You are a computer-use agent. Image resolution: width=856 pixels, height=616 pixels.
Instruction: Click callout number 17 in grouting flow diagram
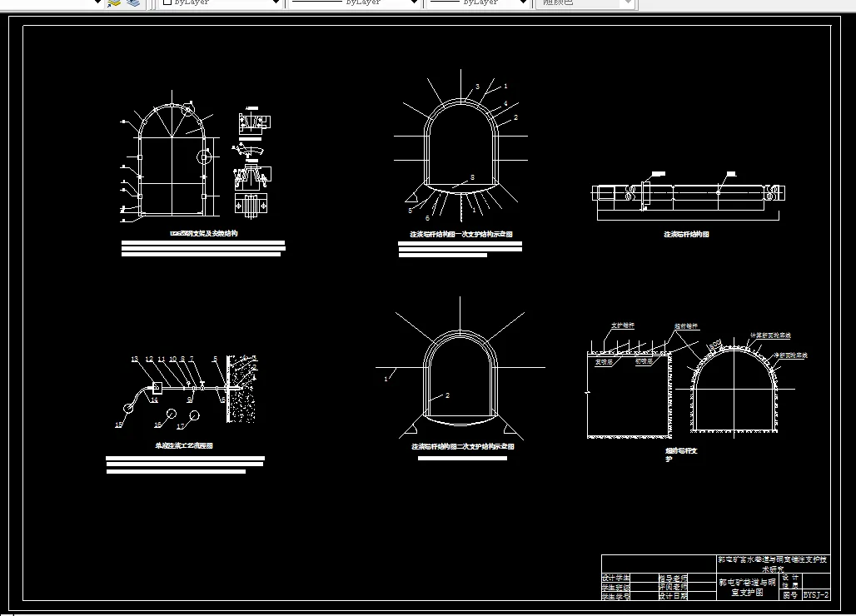[180, 426]
